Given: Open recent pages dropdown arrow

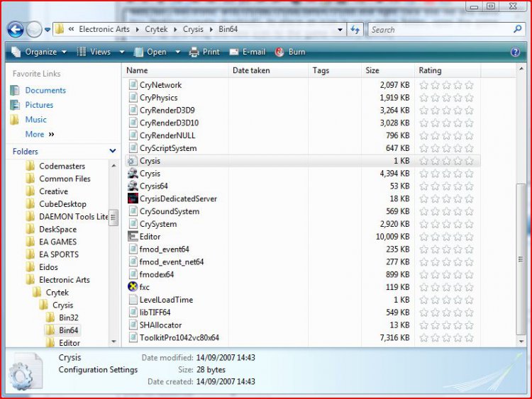Looking at the screenshot, I should click(x=48, y=30).
